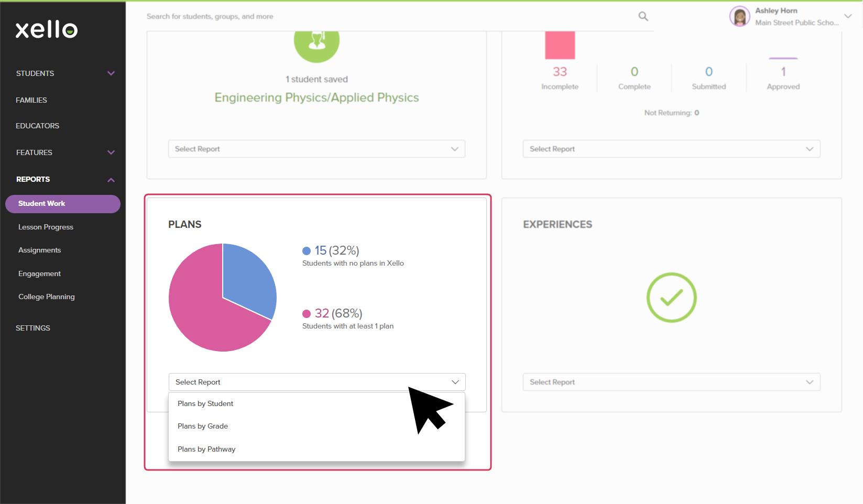Choose Plans by Grade option
Image resolution: width=863 pixels, height=504 pixels.
coord(203,426)
